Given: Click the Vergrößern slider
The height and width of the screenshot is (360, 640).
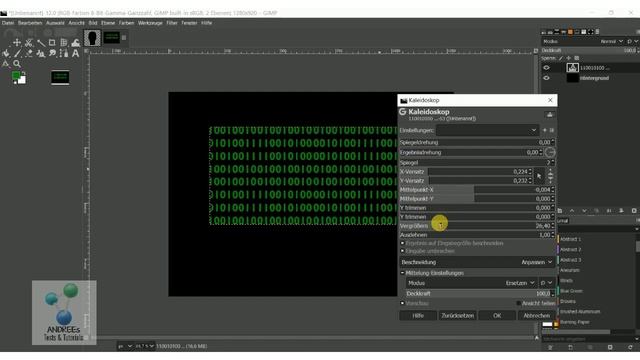Looking at the screenshot, I should click(477, 226).
